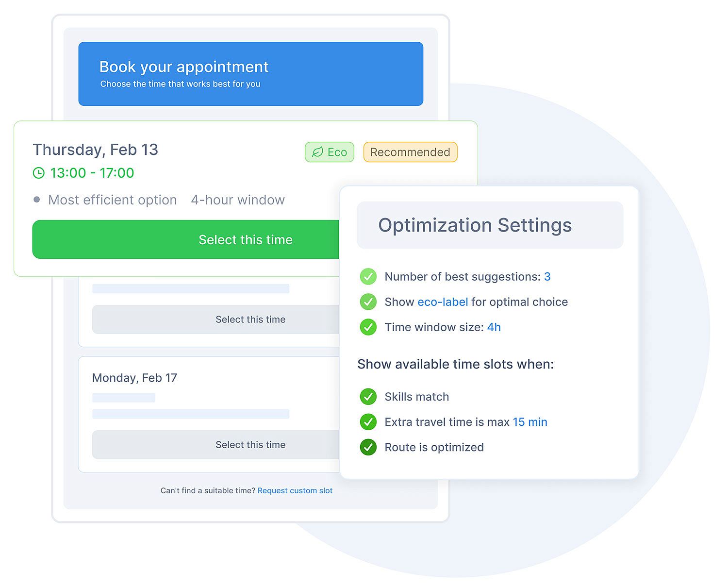Toggle the Number of best suggestions checkmark
This screenshot has width=728, height=588.
[x=368, y=277]
